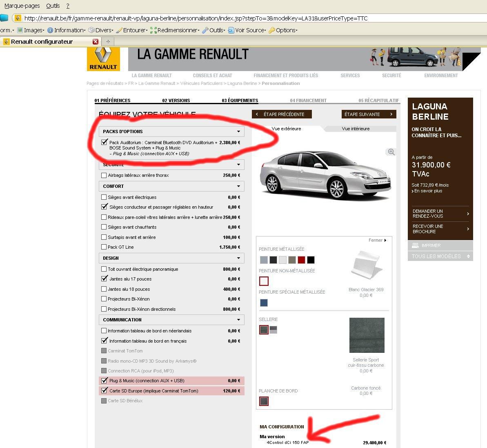Image resolution: width=487 pixels, height=448 pixels.
Task: Go to step 04 Financement
Action: [x=308, y=100]
